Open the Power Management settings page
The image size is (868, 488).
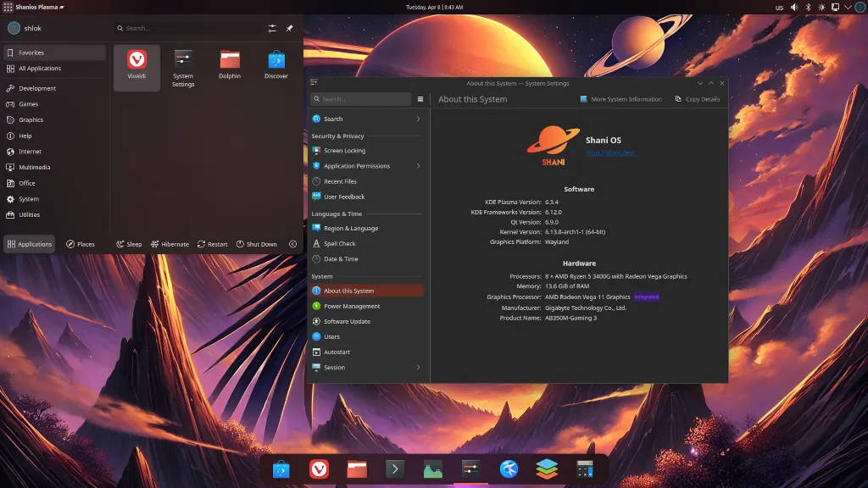tap(351, 306)
